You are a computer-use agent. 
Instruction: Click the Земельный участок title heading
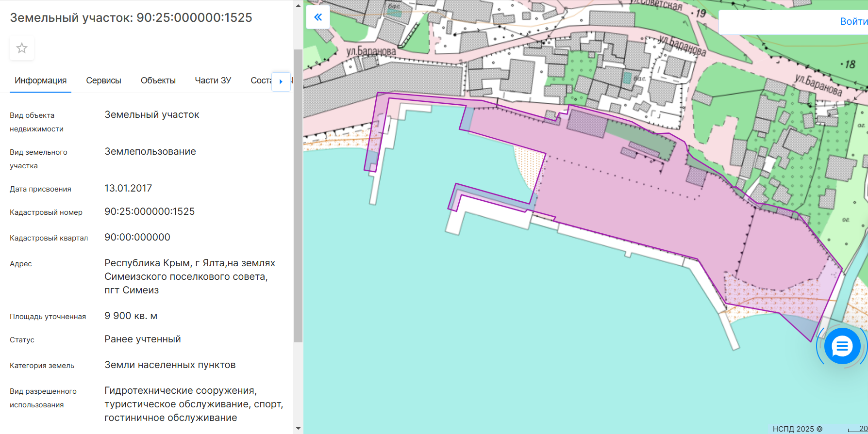coord(131,17)
